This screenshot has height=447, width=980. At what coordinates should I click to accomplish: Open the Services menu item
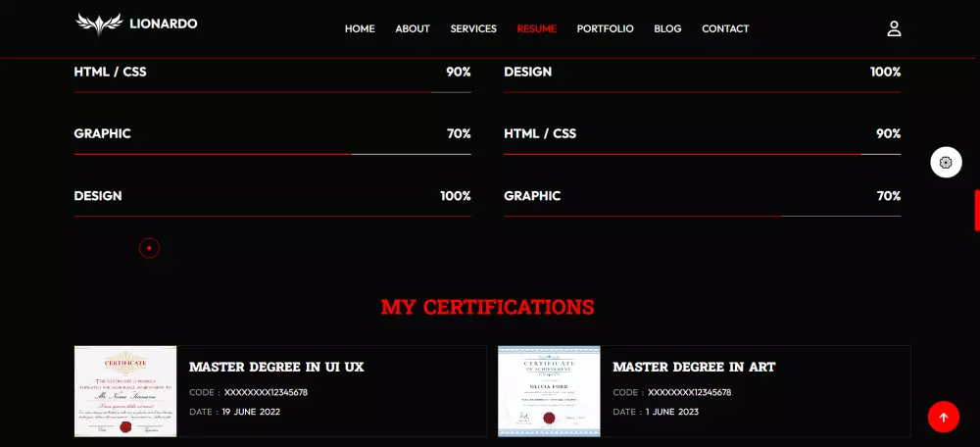473,28
